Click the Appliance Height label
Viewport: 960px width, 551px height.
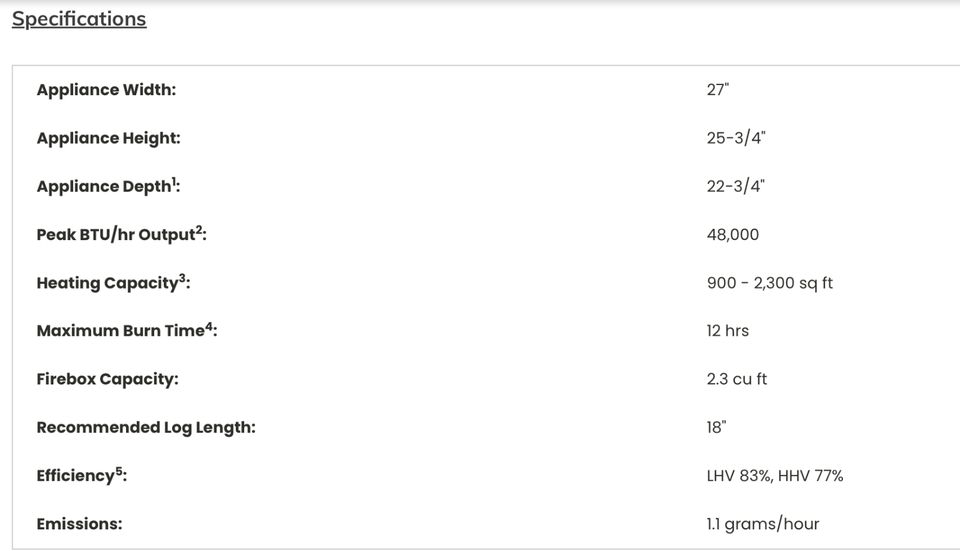point(108,138)
